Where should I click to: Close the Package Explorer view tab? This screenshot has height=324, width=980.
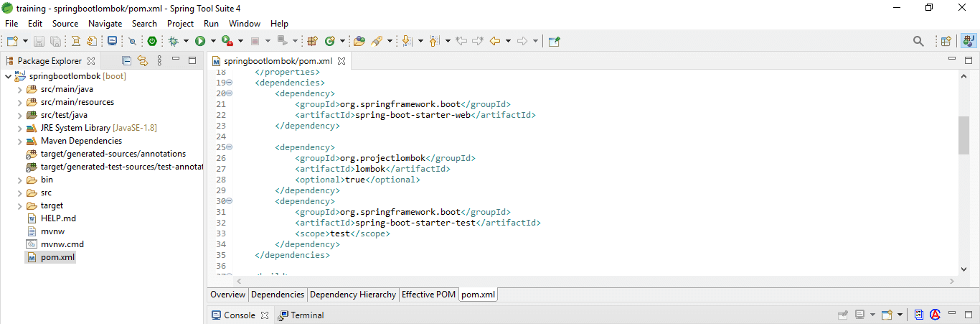[91, 61]
